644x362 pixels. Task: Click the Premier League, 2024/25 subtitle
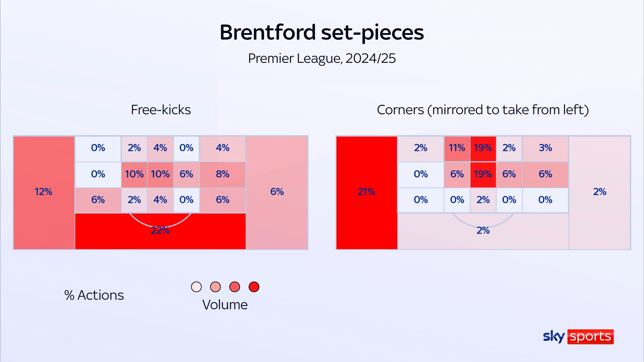coord(322,59)
